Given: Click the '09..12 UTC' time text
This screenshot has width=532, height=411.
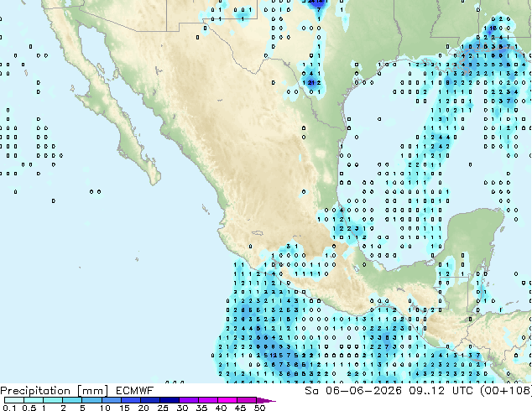Looking at the screenshot, I should [x=441, y=391].
